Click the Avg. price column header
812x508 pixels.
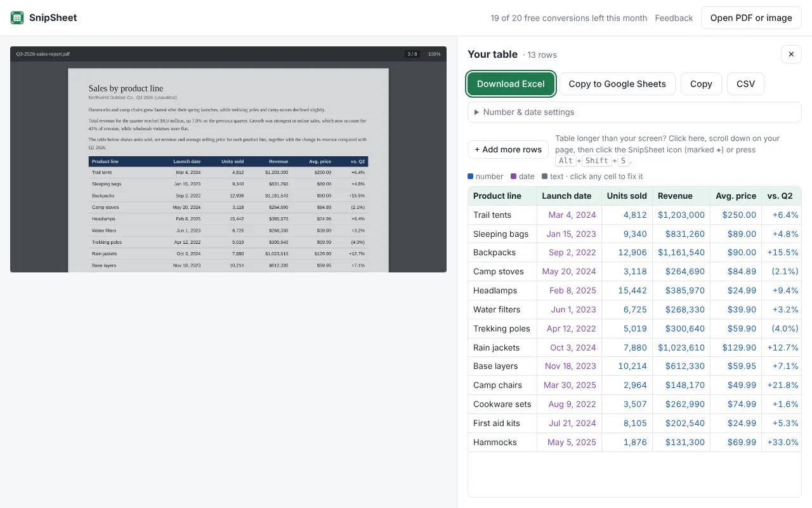click(x=736, y=196)
